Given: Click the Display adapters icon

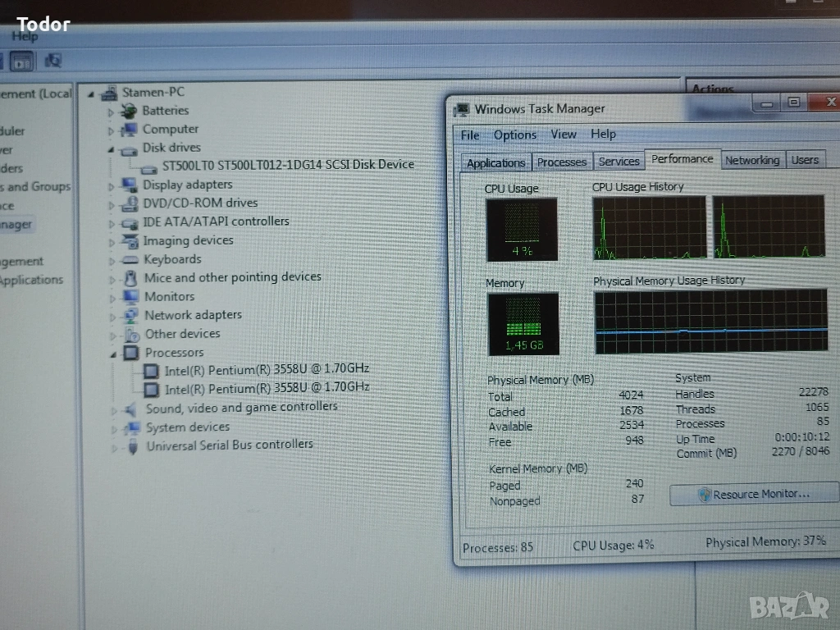Looking at the screenshot, I should tap(130, 185).
